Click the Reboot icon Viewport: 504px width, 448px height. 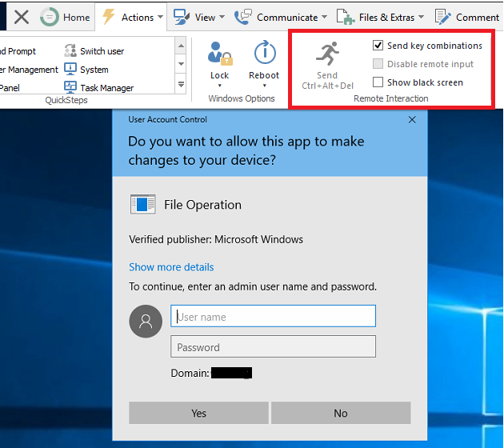[265, 52]
